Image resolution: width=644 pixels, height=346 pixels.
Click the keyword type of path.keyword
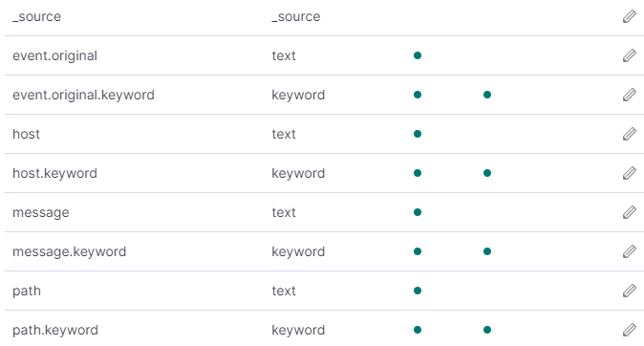click(298, 330)
